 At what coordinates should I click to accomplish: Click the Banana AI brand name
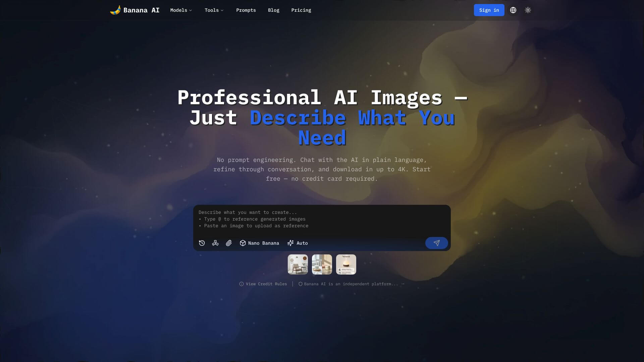pyautogui.click(x=141, y=10)
